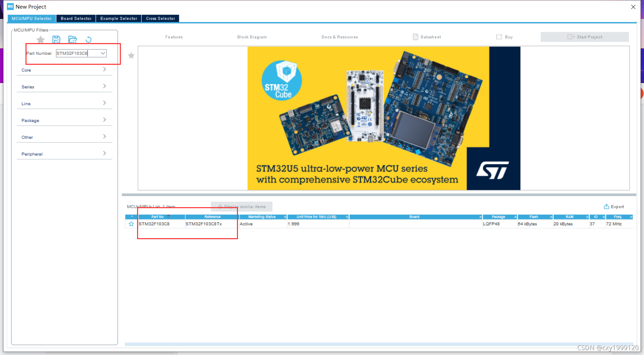Remove the IO column
Viewport: 644px width, 355px height.
(x=604, y=217)
